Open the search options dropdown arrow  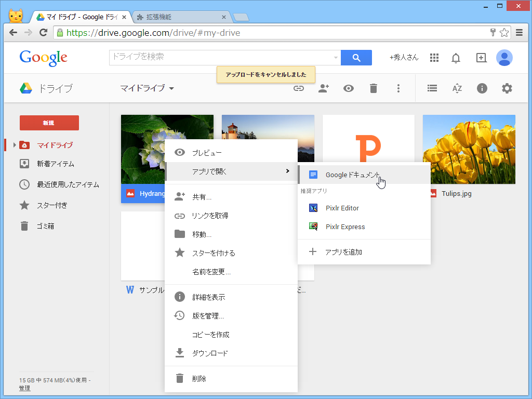click(335, 58)
